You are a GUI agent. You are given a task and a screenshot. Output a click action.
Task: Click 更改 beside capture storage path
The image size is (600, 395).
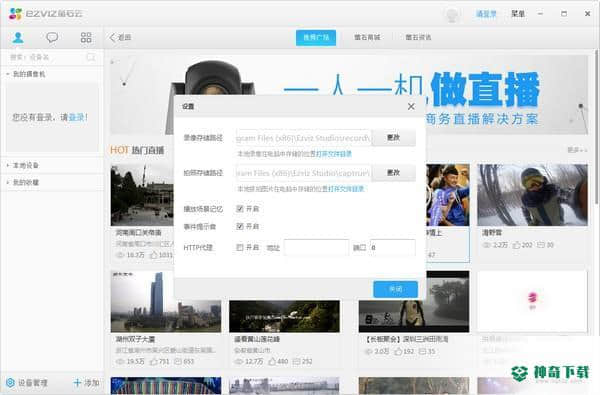click(394, 173)
